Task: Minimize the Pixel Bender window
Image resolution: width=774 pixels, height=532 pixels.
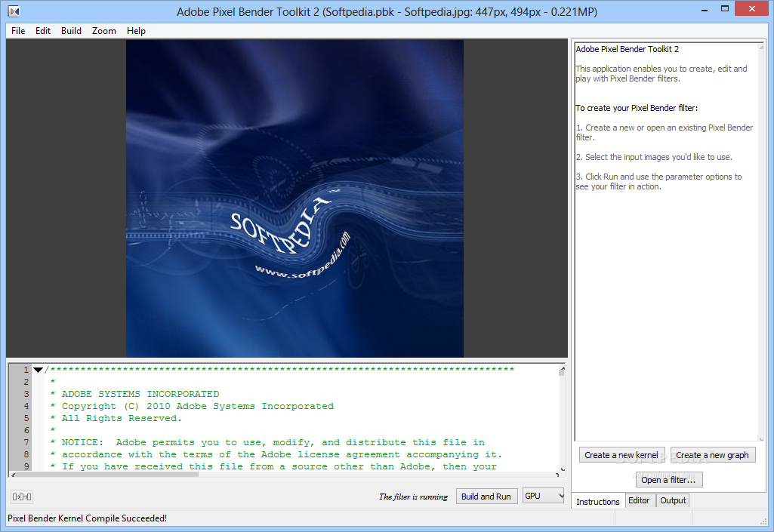Action: [704, 9]
